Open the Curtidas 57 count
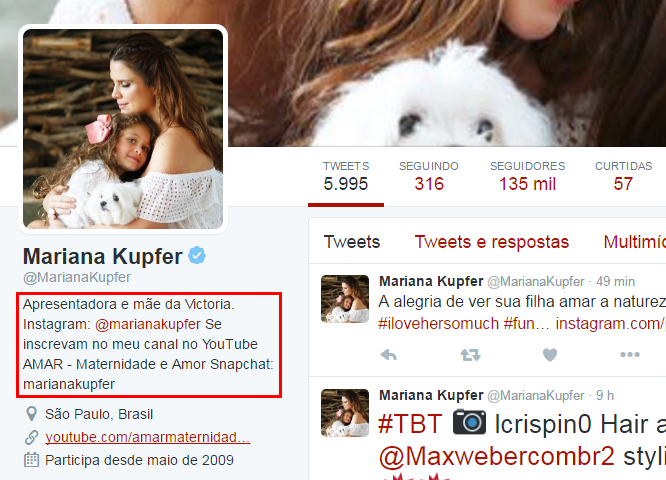This screenshot has width=666, height=480. [x=624, y=177]
